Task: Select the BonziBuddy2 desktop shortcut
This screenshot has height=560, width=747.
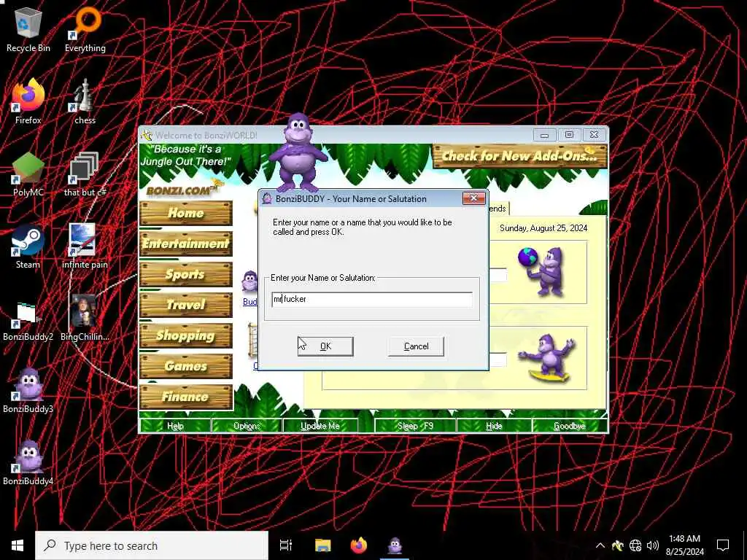Action: click(x=28, y=322)
